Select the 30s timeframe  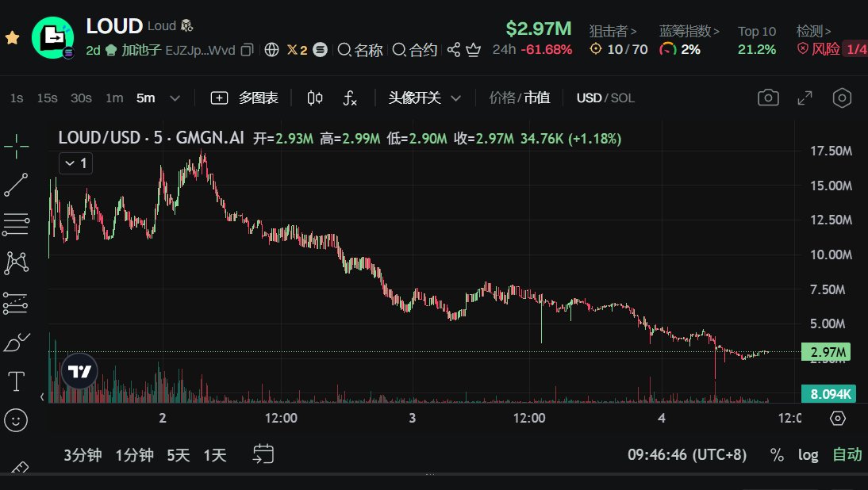pos(81,98)
